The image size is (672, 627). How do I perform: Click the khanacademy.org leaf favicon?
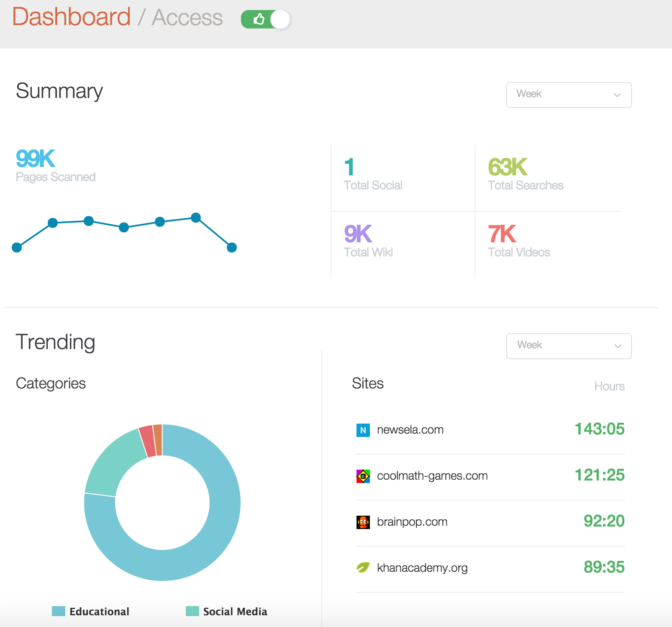[363, 568]
